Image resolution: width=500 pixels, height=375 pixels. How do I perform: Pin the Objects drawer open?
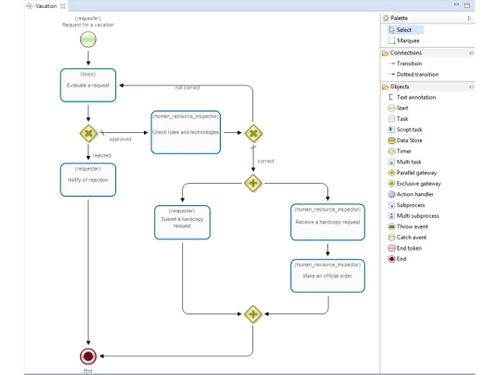point(471,87)
